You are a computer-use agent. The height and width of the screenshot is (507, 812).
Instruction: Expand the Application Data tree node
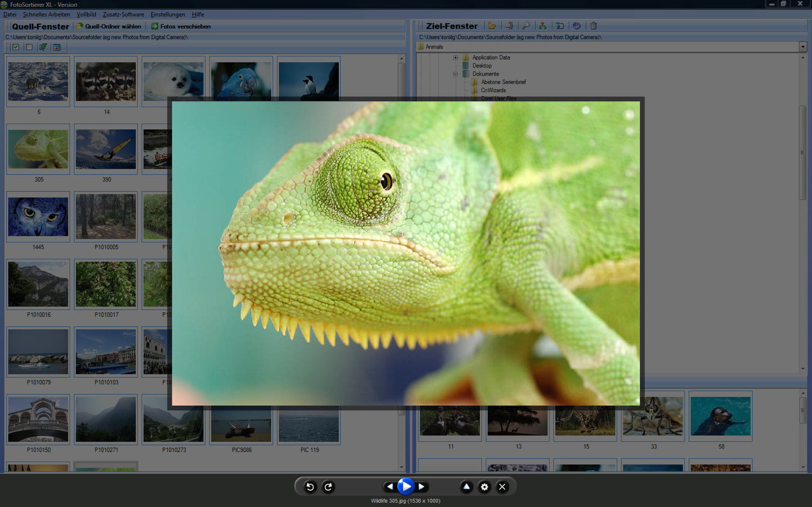[x=456, y=58]
